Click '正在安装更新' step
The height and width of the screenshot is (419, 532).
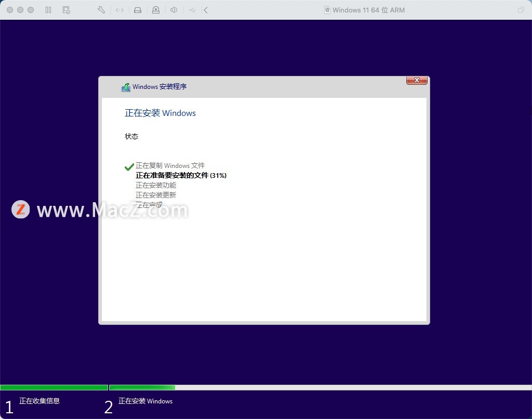(x=156, y=195)
